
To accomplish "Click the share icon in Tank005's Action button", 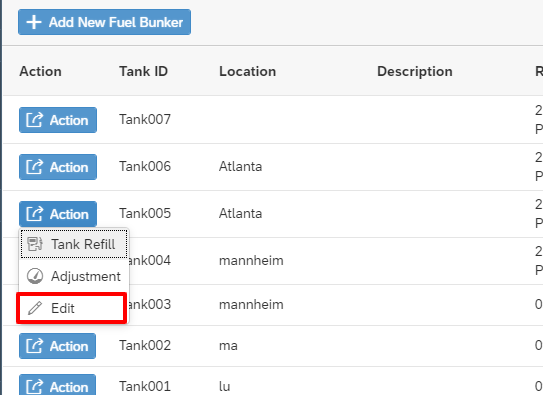I will point(35,214).
